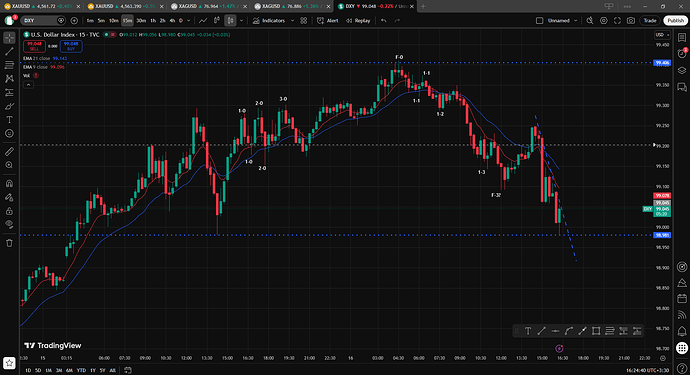Click the Publish button

tap(675, 21)
